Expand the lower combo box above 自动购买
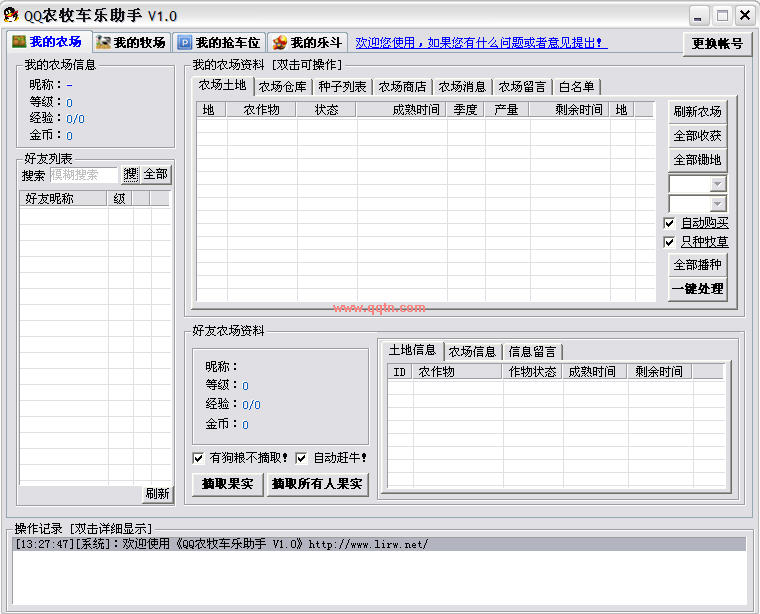Screen dimensions: 760x614 (718, 204)
